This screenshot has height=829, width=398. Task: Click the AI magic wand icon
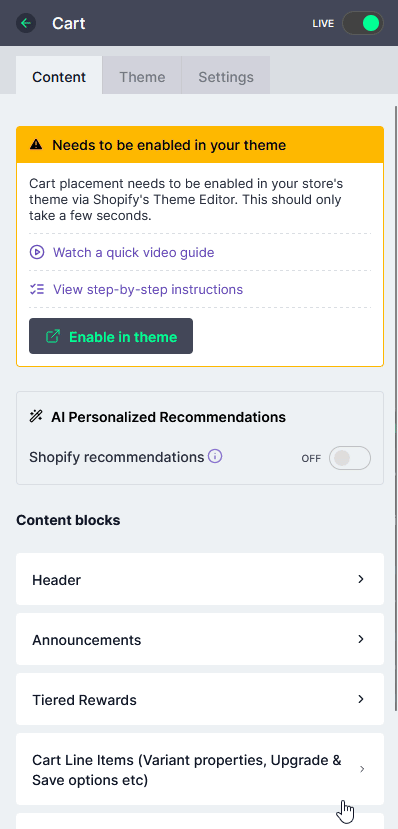pos(36,417)
